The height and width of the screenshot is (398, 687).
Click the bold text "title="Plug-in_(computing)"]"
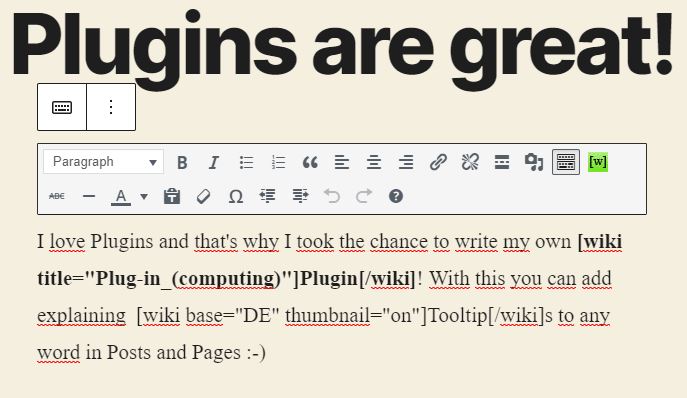click(168, 279)
